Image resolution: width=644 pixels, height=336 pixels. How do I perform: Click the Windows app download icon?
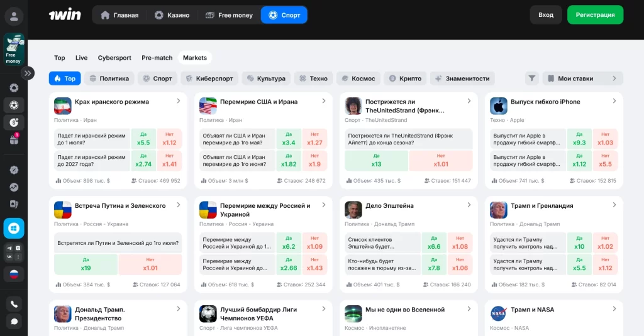(13, 228)
